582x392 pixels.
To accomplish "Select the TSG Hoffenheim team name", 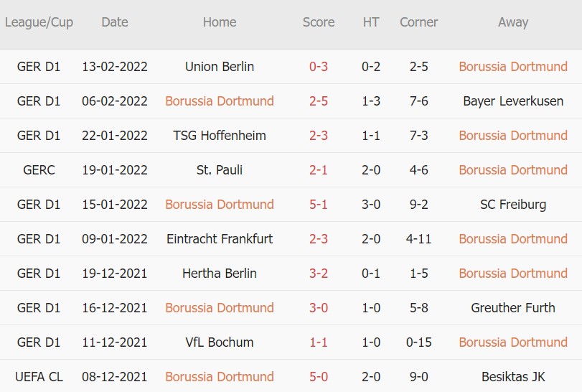I will click(220, 136).
